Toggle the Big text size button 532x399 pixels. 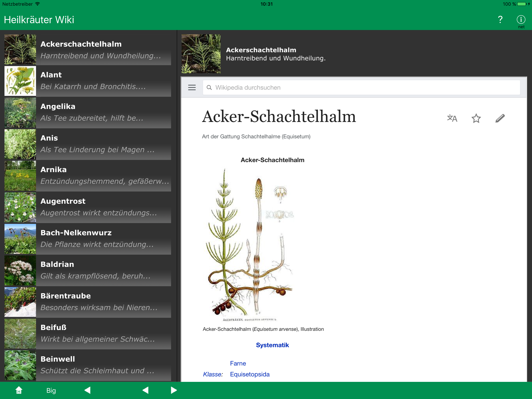coord(51,390)
